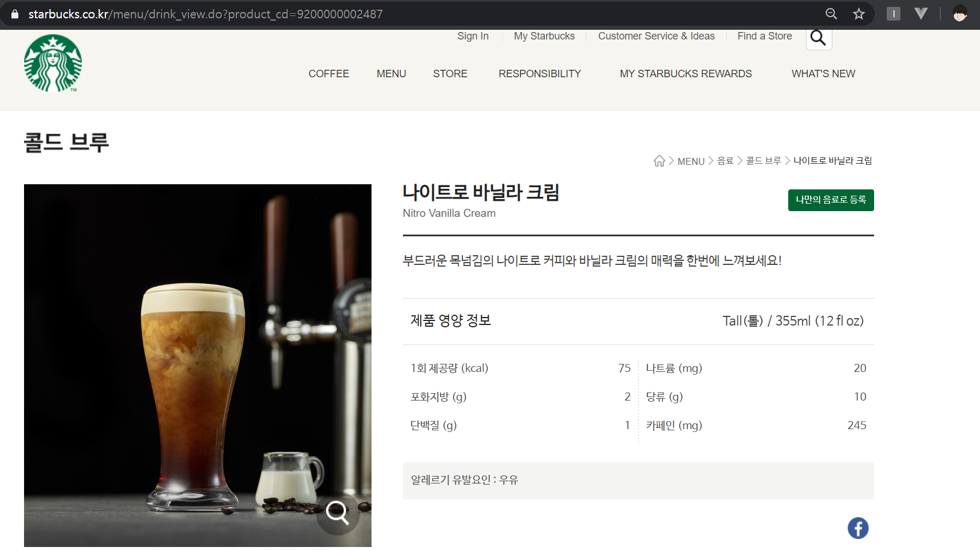980x551 pixels.
Task: Click the 당류 (g) row label
Action: pos(664,397)
